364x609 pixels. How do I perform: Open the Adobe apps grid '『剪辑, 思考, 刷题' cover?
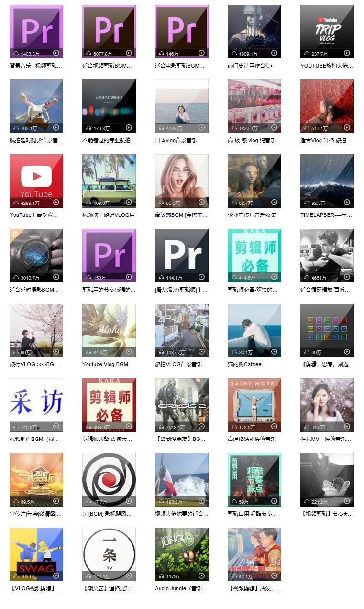pyautogui.click(x=327, y=330)
